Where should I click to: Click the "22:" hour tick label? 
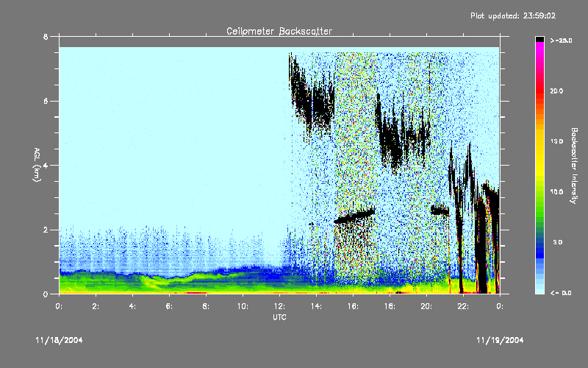(x=463, y=306)
